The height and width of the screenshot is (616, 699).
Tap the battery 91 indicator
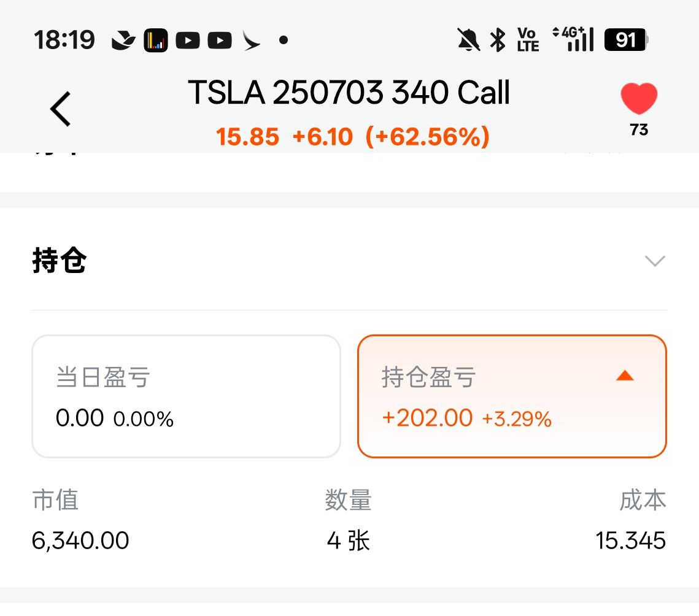(626, 40)
